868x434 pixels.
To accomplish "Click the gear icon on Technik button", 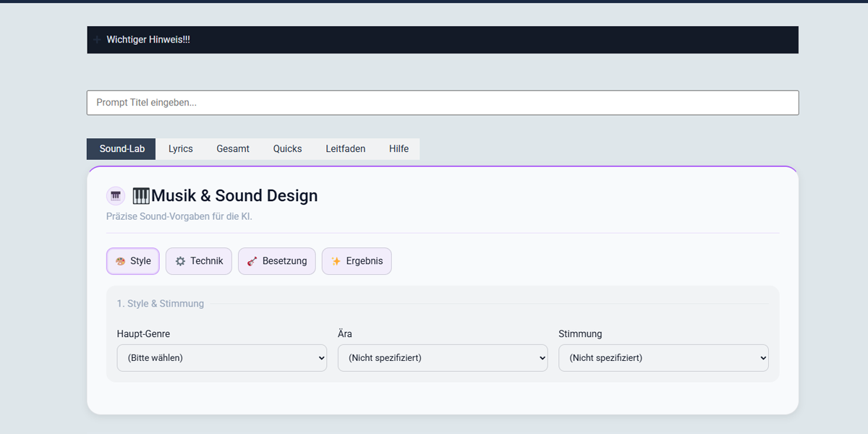I will pos(180,261).
